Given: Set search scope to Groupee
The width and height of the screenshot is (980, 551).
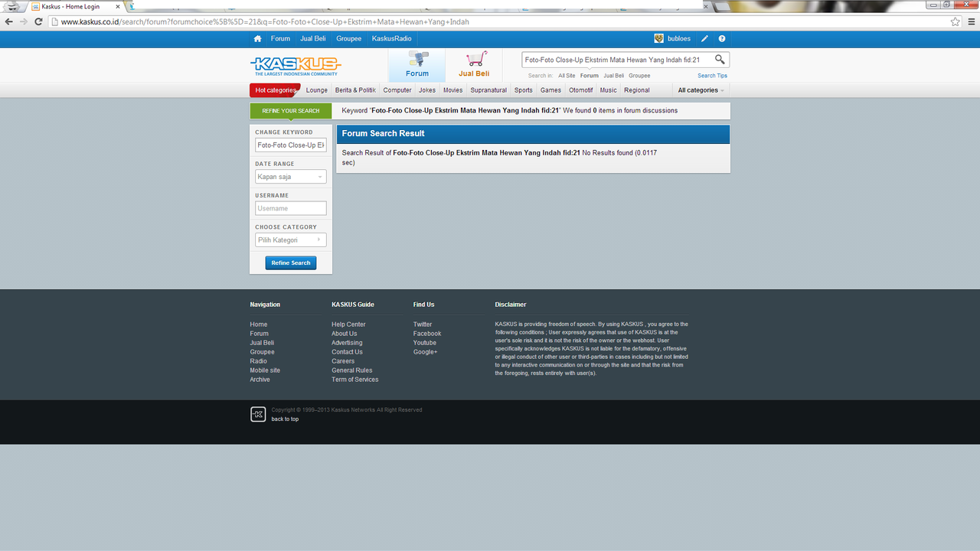Looking at the screenshot, I should coord(639,76).
